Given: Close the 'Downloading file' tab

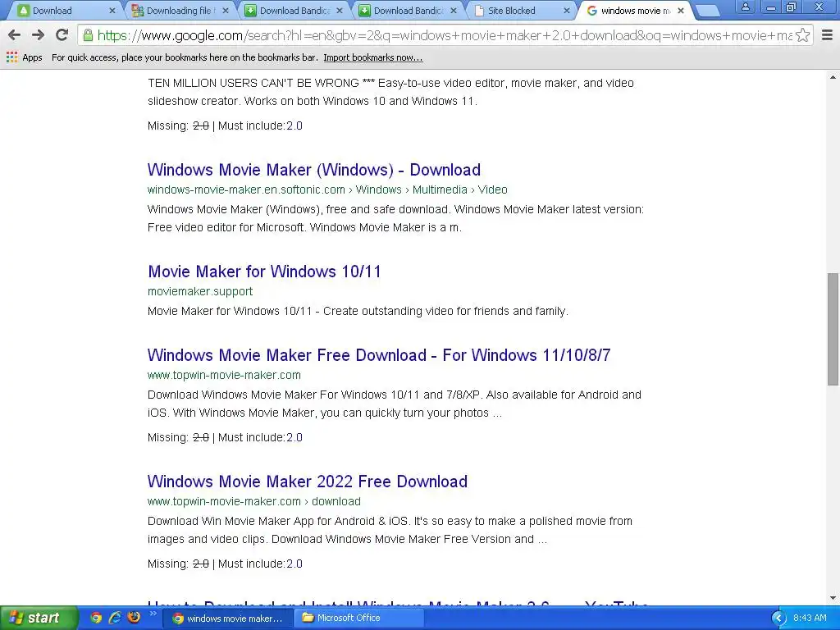Looking at the screenshot, I should pos(226,11).
